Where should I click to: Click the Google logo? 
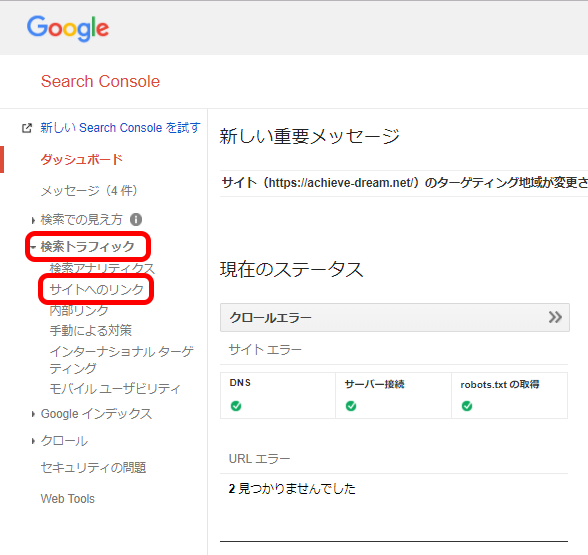68,28
